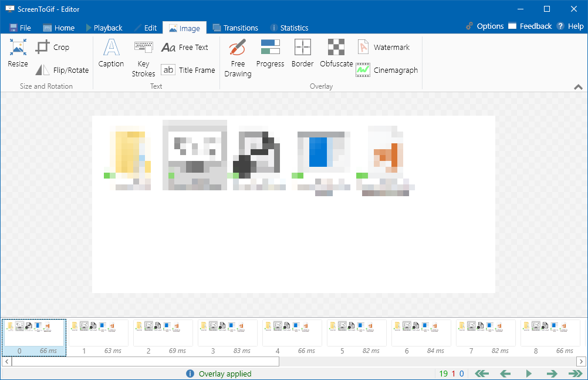
Task: Add a Caption overlay
Action: pos(111,53)
